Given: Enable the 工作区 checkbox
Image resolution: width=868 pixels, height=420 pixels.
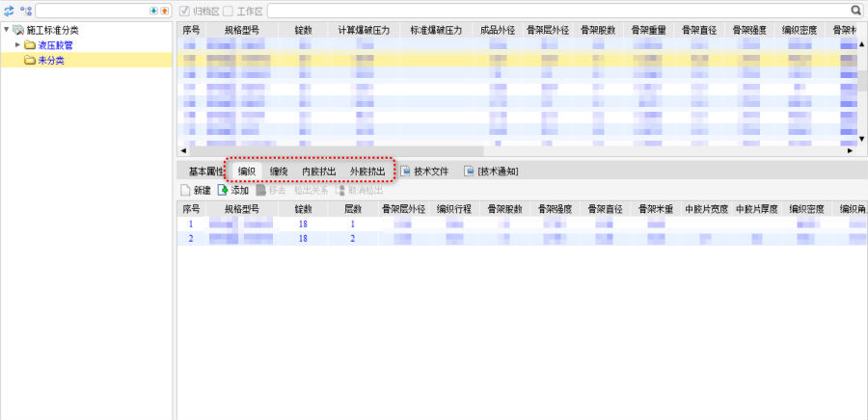Looking at the screenshot, I should [x=228, y=11].
